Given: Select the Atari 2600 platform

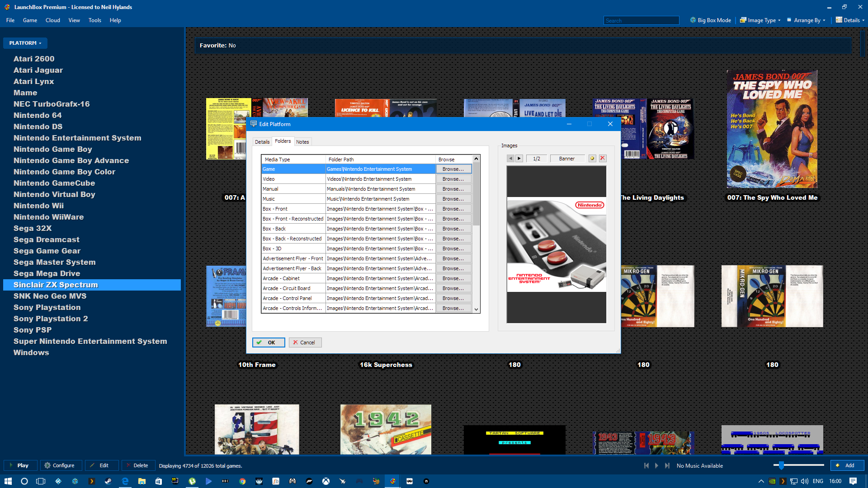Looking at the screenshot, I should (34, 59).
